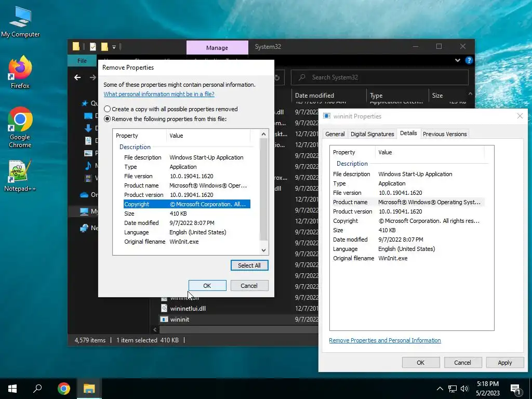Viewport: 532px width, 399px height.
Task: Select the Details tab
Action: [408, 133]
